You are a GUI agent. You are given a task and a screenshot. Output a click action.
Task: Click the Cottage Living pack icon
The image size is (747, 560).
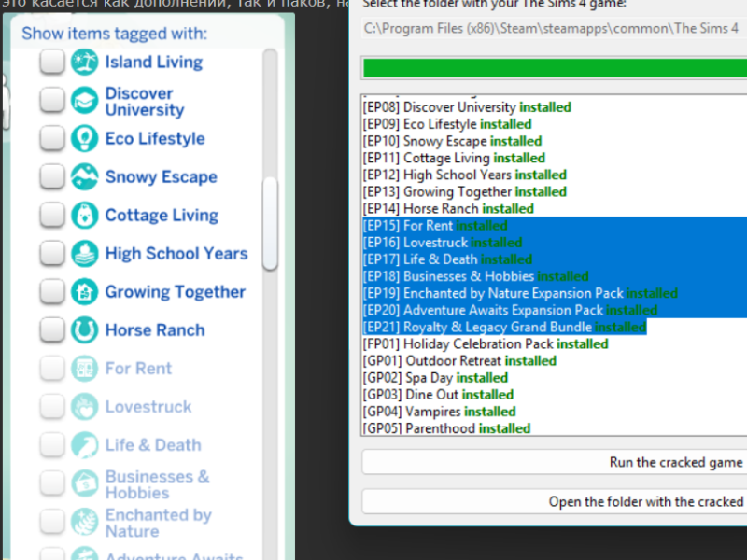click(84, 216)
